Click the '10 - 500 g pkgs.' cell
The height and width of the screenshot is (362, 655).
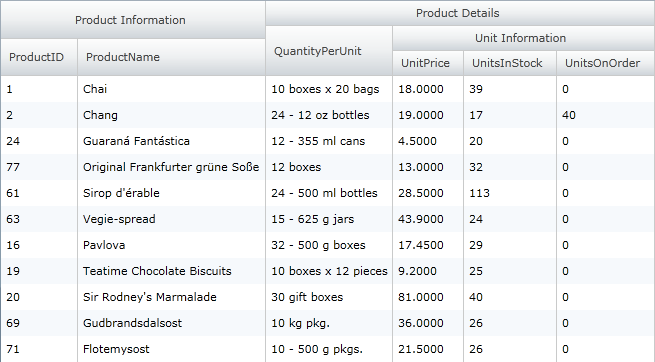coord(329,349)
